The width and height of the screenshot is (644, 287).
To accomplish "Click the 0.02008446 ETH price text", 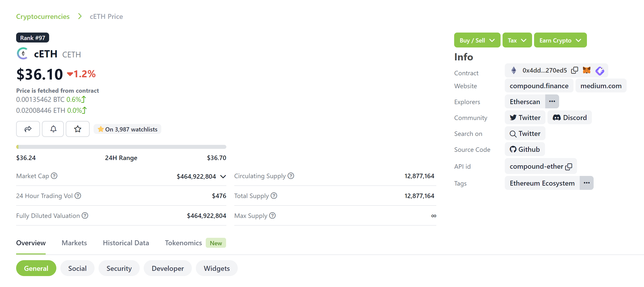I will (41, 110).
